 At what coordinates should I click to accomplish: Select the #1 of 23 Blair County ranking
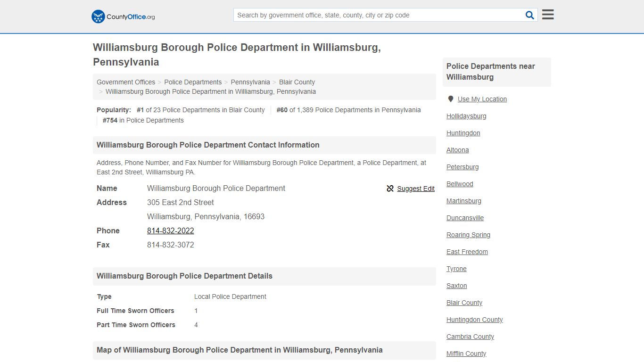click(x=201, y=110)
